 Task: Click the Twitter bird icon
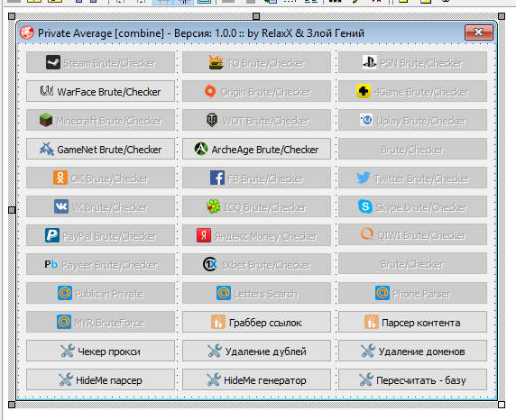(x=364, y=178)
